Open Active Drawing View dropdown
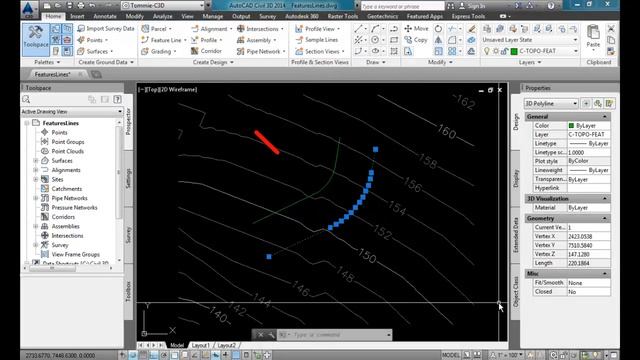The image size is (640, 360). coord(72,111)
